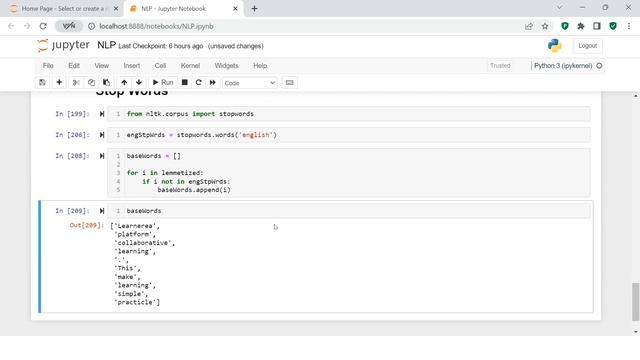Open the command palette keyboard icon
This screenshot has height=360, width=640.
[289, 82]
